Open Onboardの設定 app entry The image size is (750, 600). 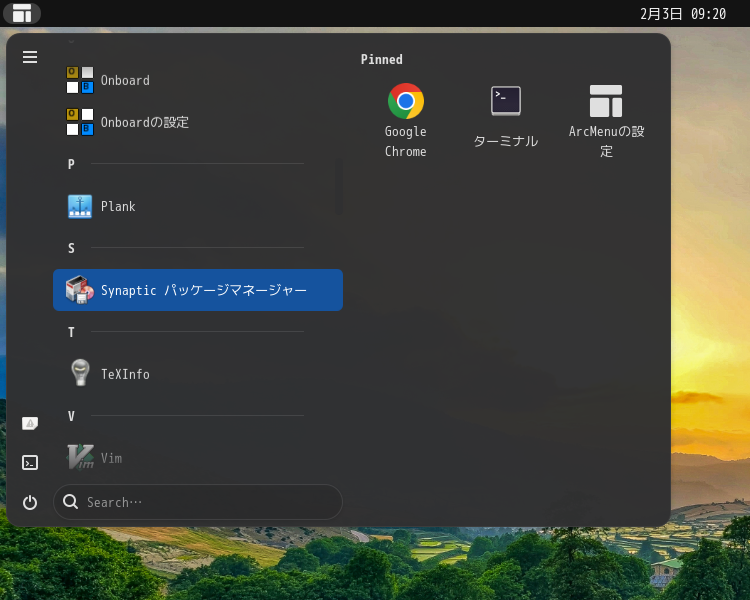click(198, 122)
